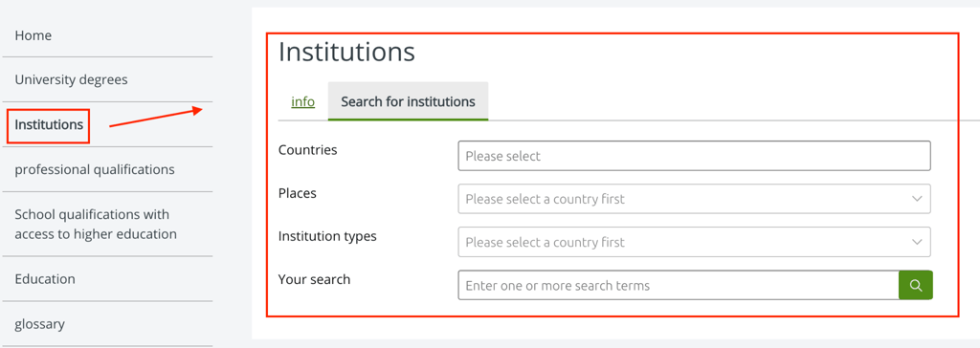Select the Search for institutions tab
This screenshot has width=980, height=348.
408,101
